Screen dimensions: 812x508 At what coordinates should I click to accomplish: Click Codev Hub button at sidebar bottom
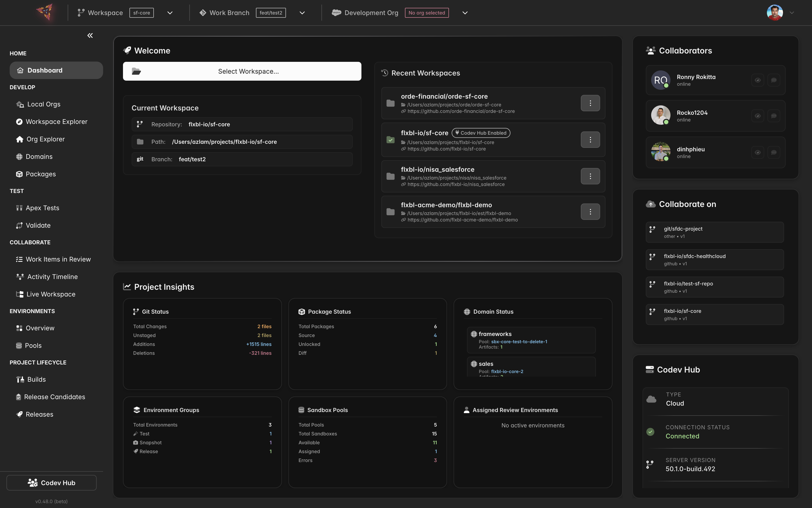51,483
